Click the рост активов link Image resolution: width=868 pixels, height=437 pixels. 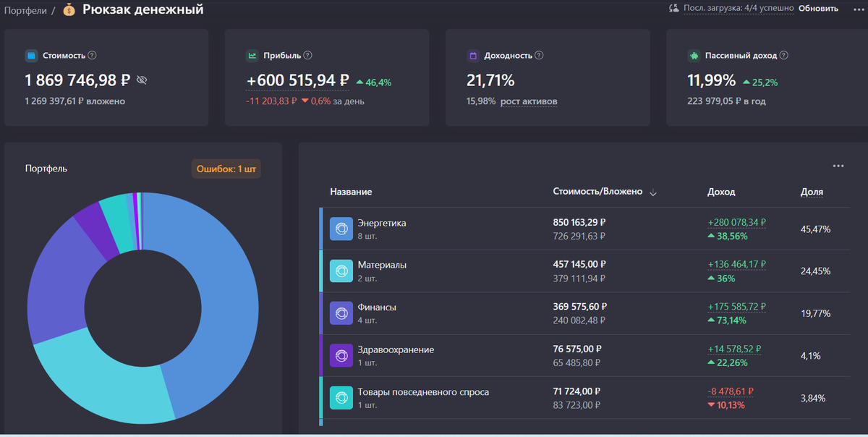pyautogui.click(x=529, y=101)
